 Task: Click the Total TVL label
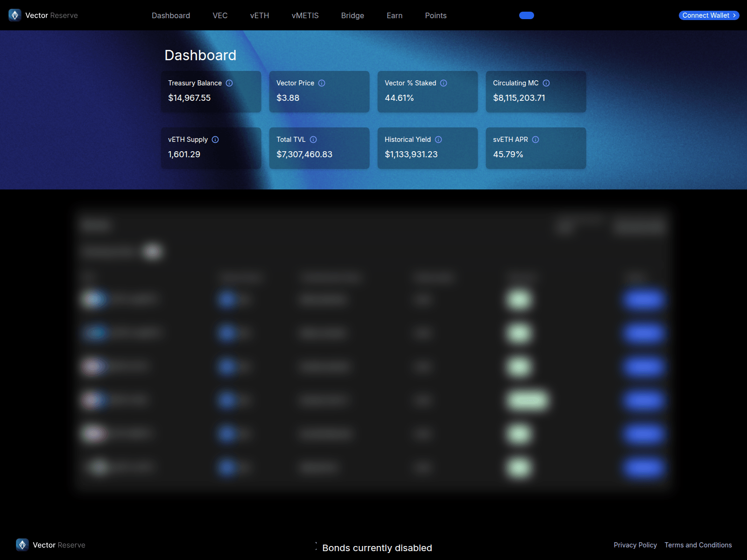pos(291,140)
